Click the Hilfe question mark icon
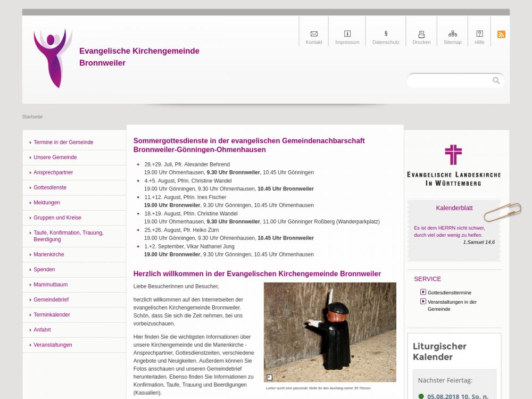The width and height of the screenshot is (532, 399). [479, 34]
